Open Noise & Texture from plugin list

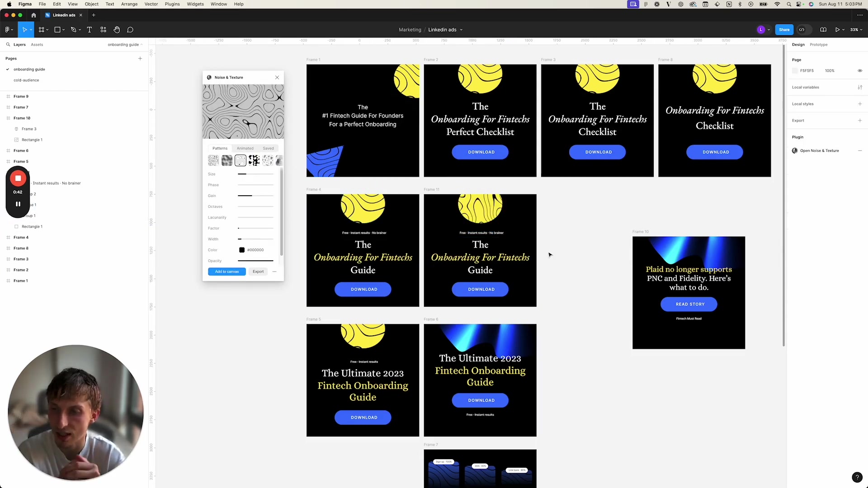(819, 151)
